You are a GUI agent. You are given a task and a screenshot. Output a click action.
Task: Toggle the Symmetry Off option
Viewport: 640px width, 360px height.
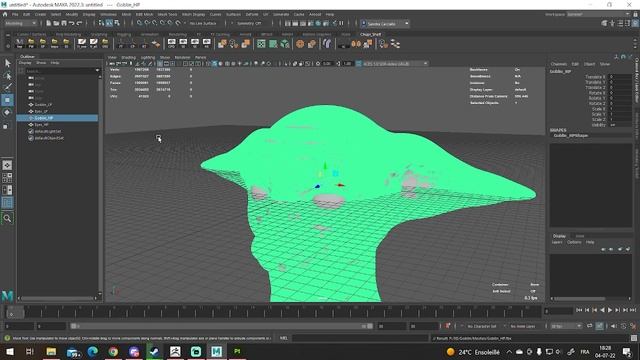click(249, 24)
